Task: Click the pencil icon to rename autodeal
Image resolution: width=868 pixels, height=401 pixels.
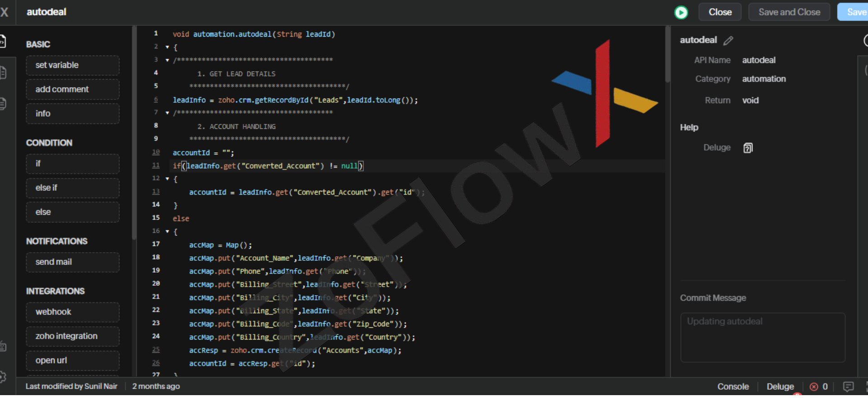Action: [x=728, y=41]
